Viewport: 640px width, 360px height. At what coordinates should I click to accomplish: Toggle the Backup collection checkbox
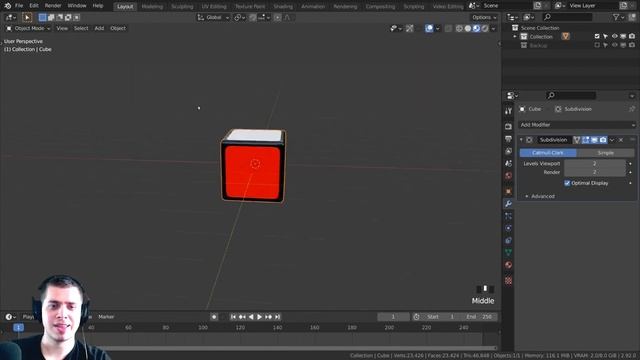[x=597, y=45]
